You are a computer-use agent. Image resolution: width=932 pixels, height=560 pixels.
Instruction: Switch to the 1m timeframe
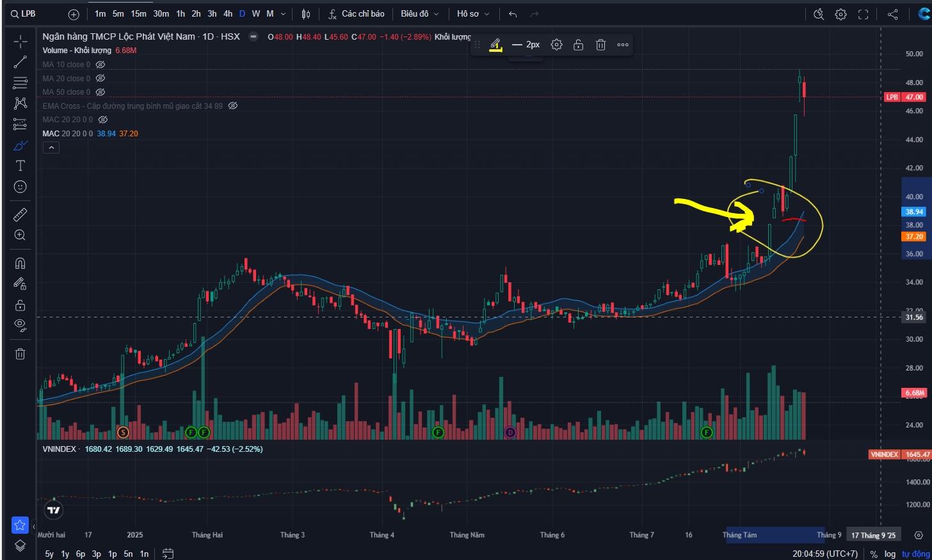100,14
